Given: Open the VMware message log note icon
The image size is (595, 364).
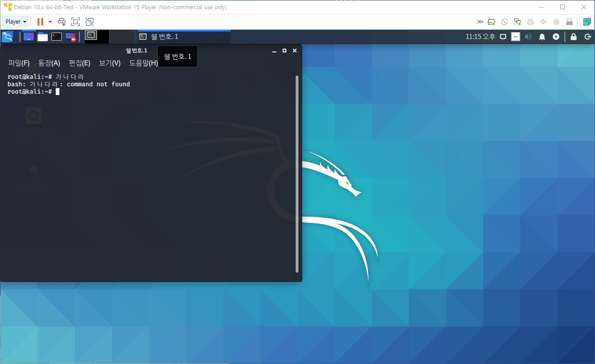Looking at the screenshot, I should tap(587, 22).
